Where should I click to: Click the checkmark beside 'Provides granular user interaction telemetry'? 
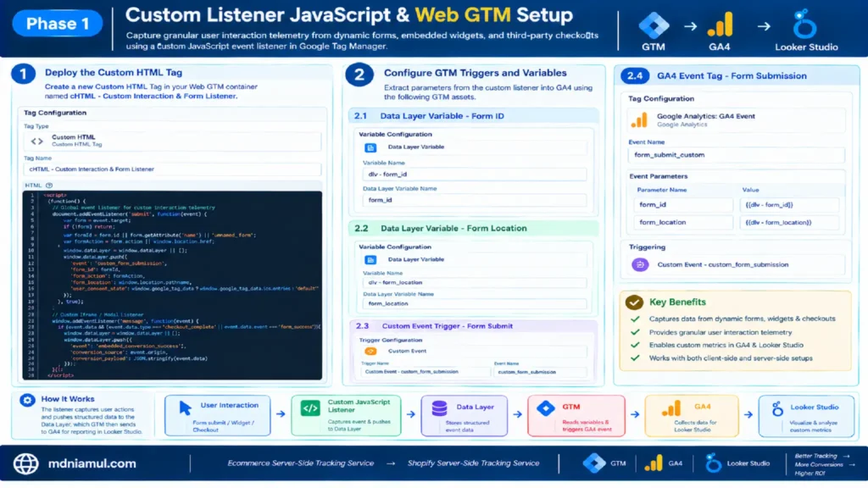[x=635, y=332]
